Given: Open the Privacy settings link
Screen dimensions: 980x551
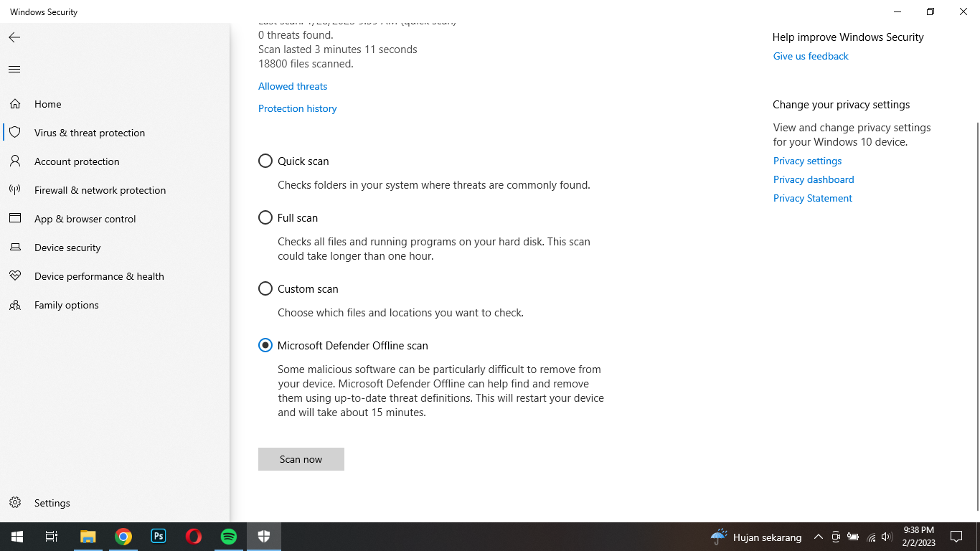Looking at the screenshot, I should (807, 161).
